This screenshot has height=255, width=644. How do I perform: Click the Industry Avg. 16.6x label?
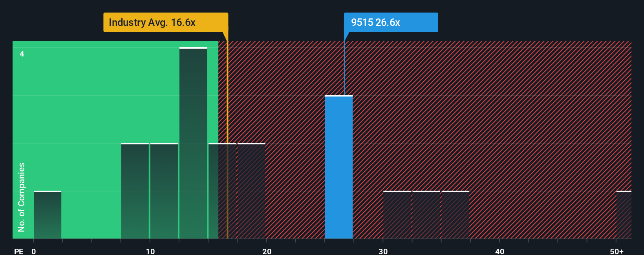(x=166, y=22)
